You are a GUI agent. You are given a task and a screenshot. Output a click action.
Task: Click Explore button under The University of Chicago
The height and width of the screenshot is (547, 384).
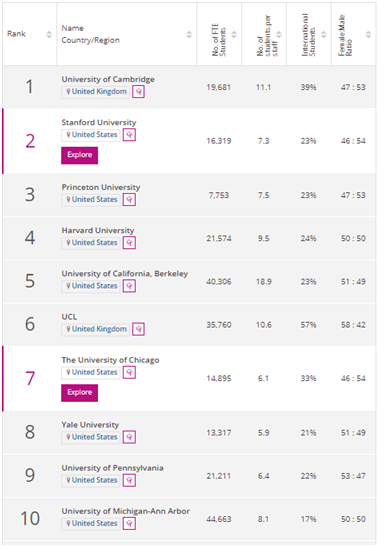(x=80, y=393)
